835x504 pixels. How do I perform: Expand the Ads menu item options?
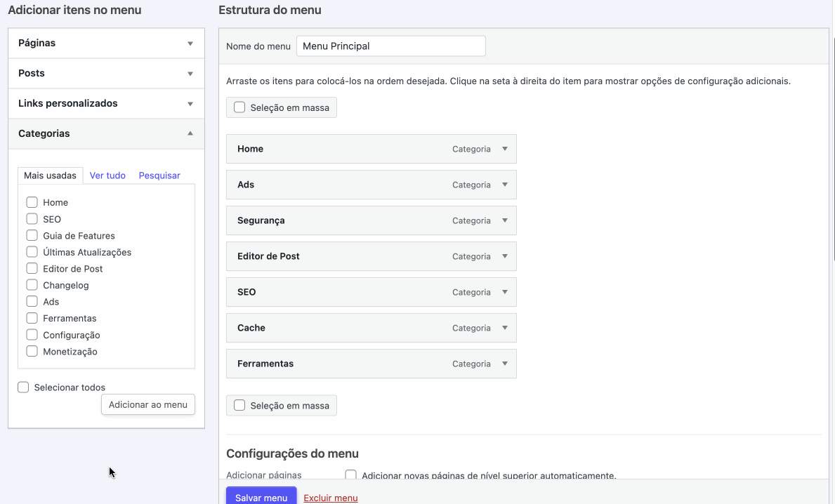click(505, 185)
